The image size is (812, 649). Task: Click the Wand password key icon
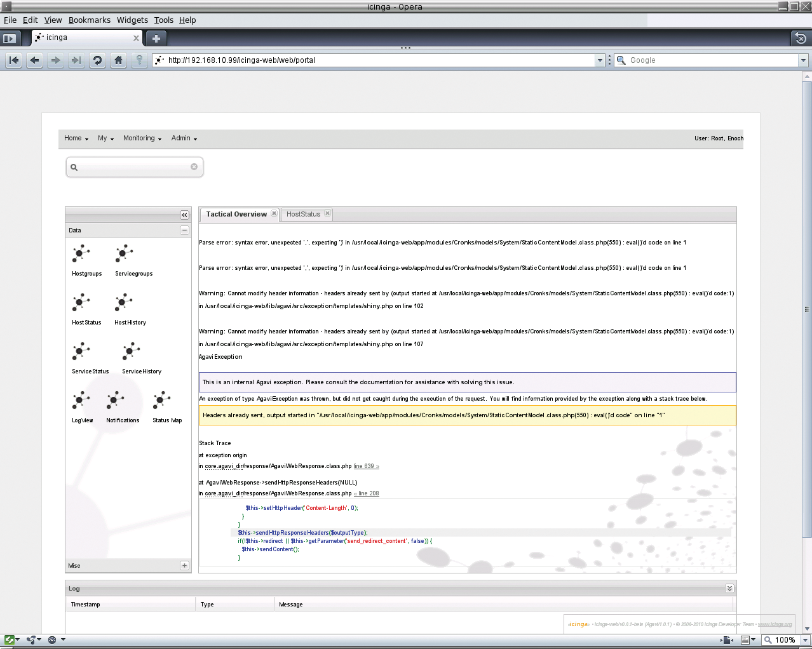click(x=140, y=60)
